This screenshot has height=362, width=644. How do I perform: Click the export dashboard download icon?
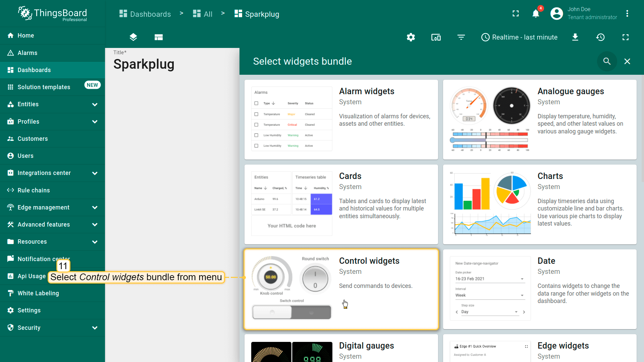coord(575,37)
